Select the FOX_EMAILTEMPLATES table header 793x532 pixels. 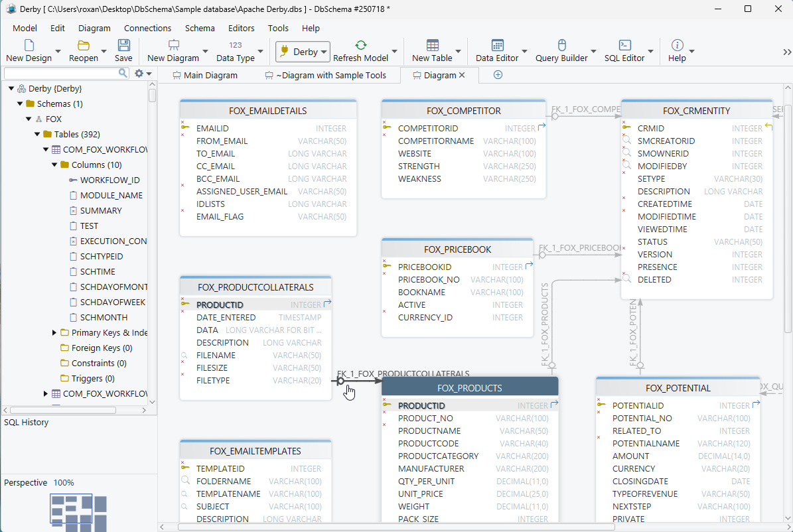(x=255, y=451)
